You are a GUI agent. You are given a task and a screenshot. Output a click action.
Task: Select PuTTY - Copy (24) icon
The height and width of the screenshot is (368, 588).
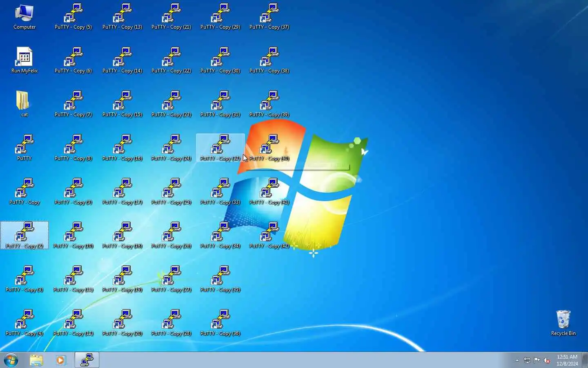(x=171, y=148)
